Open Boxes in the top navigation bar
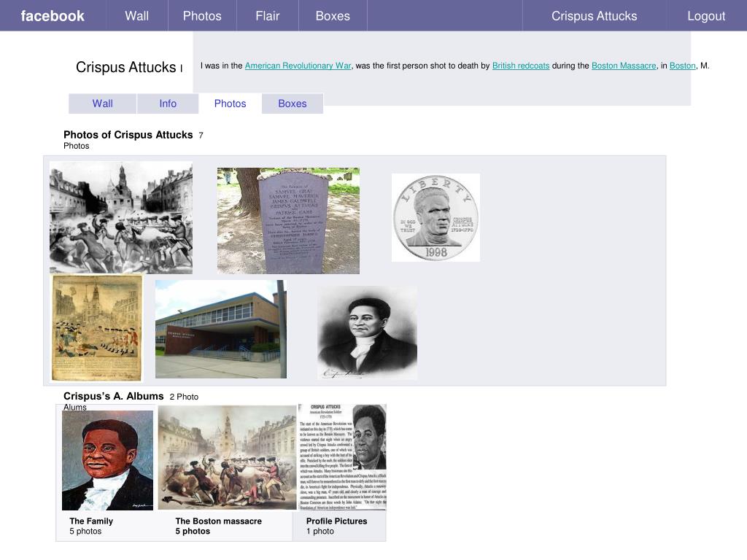 [x=333, y=16]
